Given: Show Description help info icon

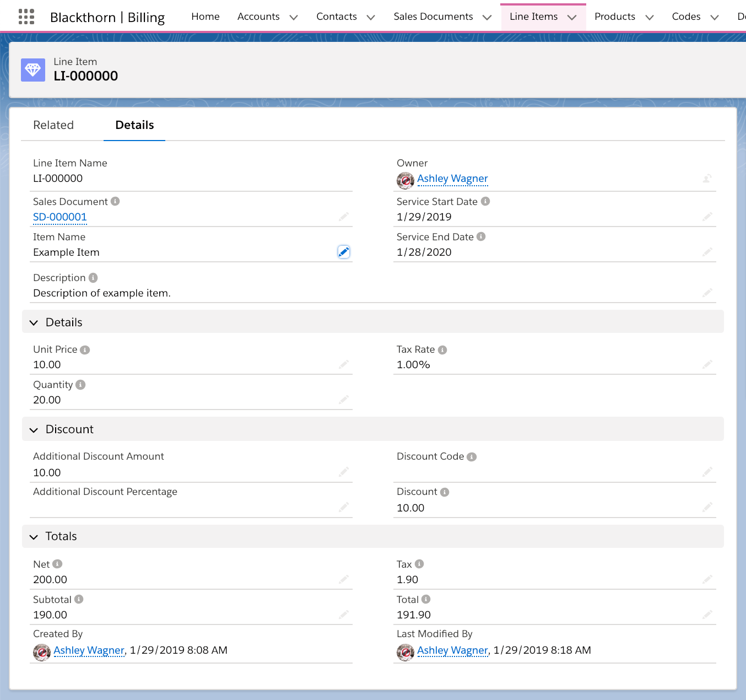Looking at the screenshot, I should (93, 278).
